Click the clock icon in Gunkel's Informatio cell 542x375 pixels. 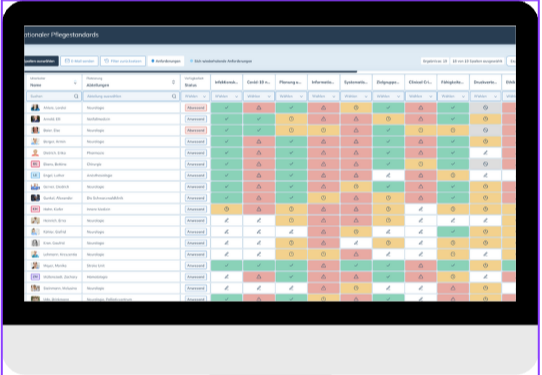(x=323, y=198)
